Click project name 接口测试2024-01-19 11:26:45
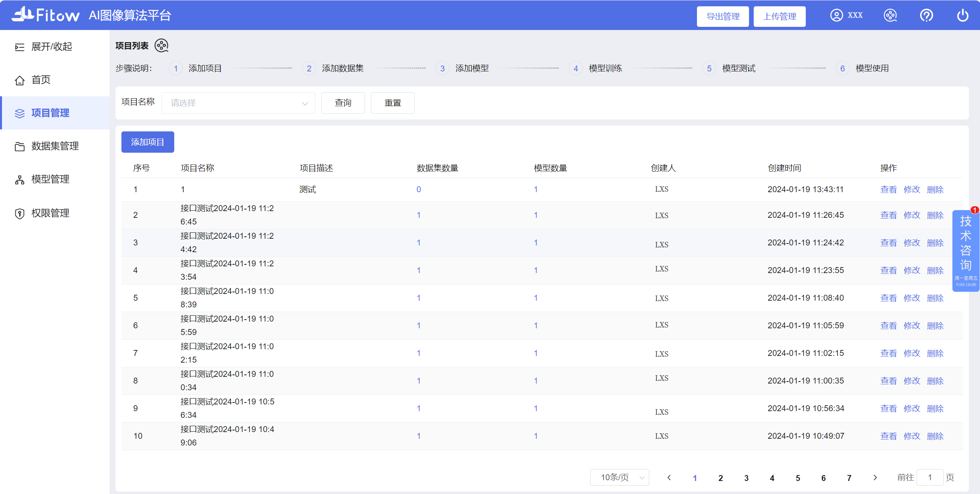980x494 pixels. pos(227,215)
